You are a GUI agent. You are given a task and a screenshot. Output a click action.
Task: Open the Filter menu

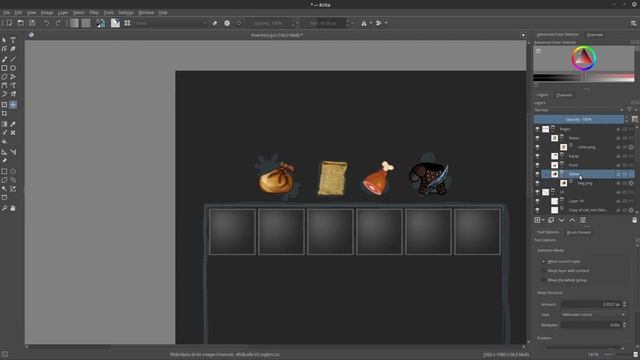(94, 13)
